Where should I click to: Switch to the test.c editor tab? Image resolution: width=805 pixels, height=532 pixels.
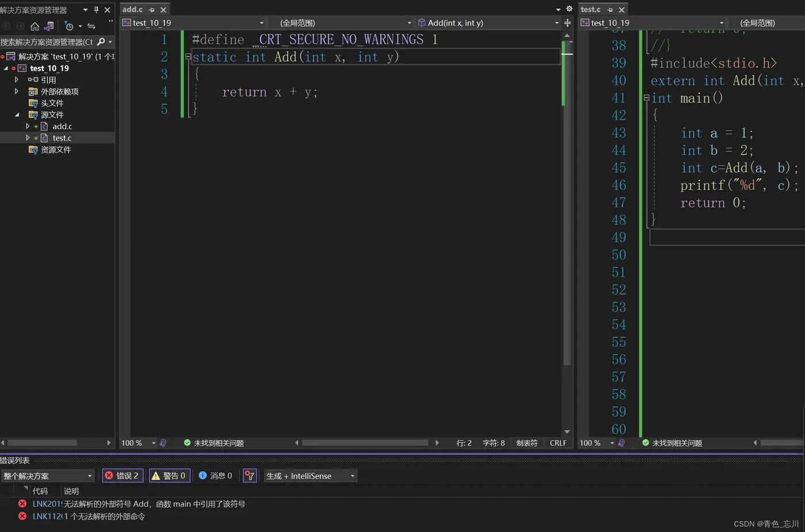(x=591, y=9)
